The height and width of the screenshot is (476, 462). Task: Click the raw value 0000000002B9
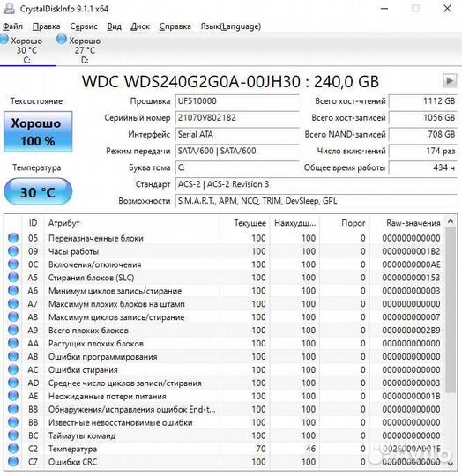411,331
